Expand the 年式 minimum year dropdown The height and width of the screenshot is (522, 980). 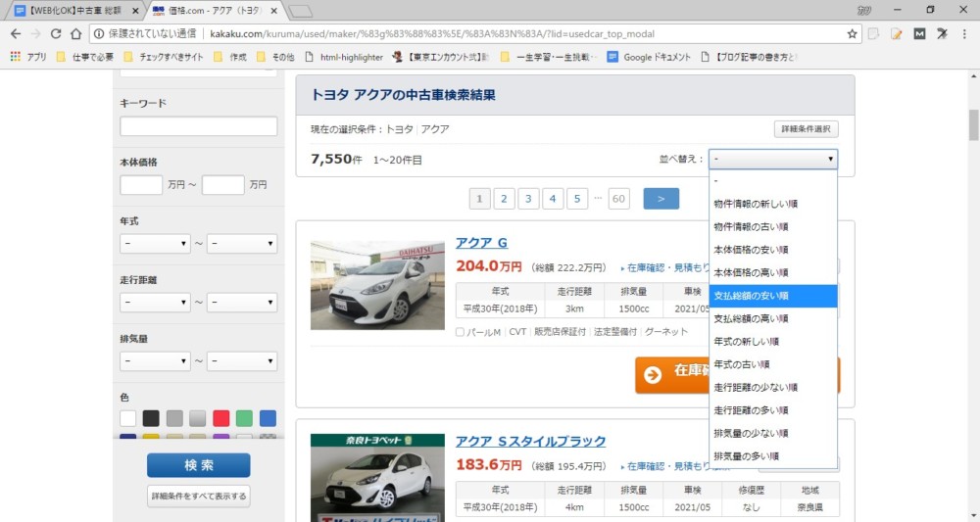point(155,244)
